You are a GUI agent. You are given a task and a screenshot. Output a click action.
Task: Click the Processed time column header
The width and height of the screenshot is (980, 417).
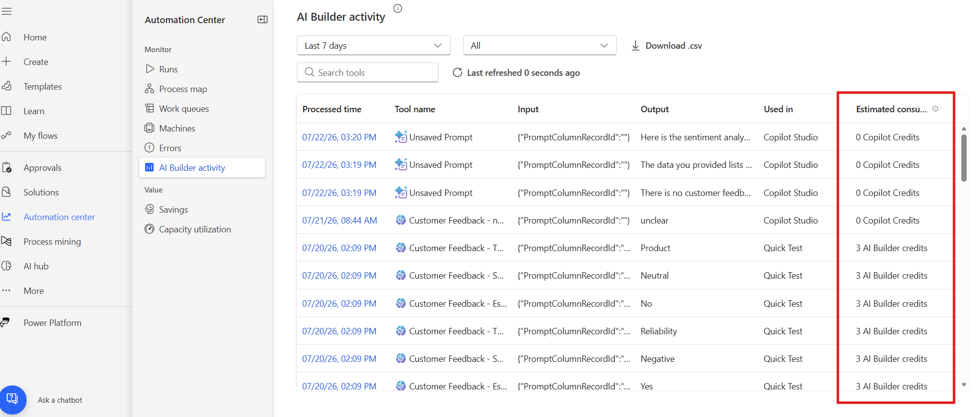[x=332, y=109]
